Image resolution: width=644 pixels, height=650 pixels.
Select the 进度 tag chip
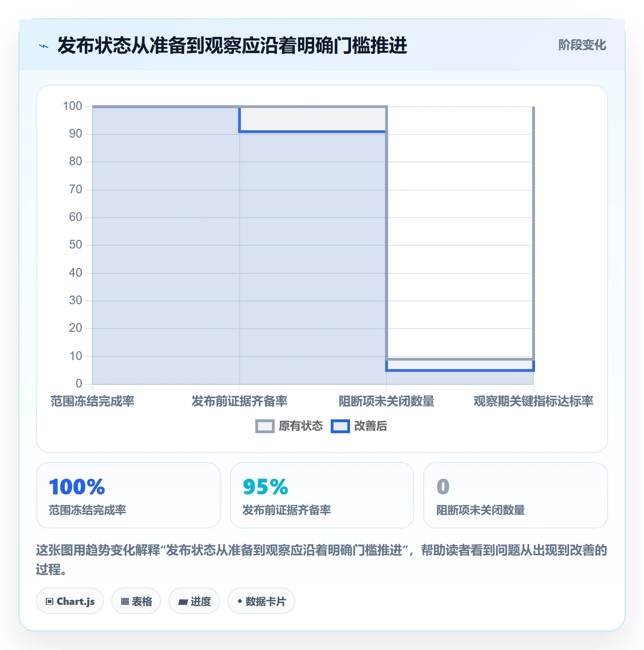pyautogui.click(x=194, y=601)
